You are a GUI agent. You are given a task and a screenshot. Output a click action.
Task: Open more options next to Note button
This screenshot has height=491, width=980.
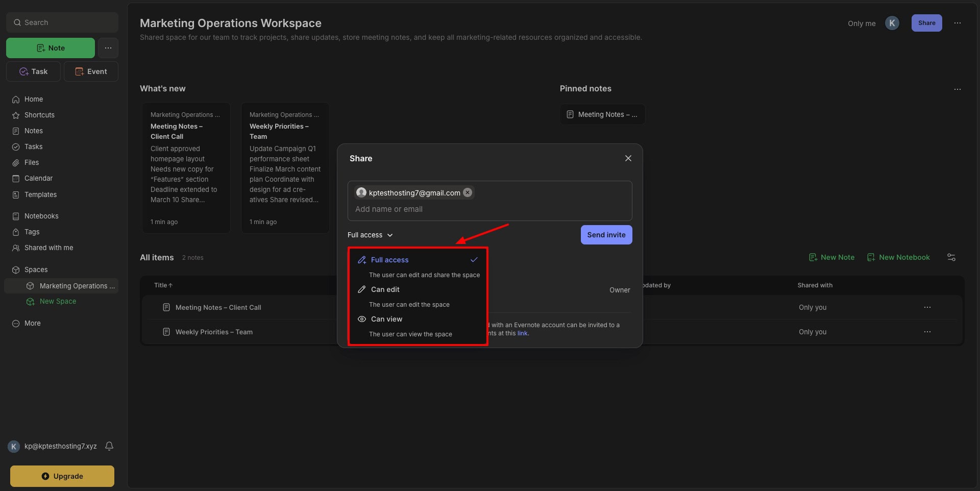[x=108, y=48]
